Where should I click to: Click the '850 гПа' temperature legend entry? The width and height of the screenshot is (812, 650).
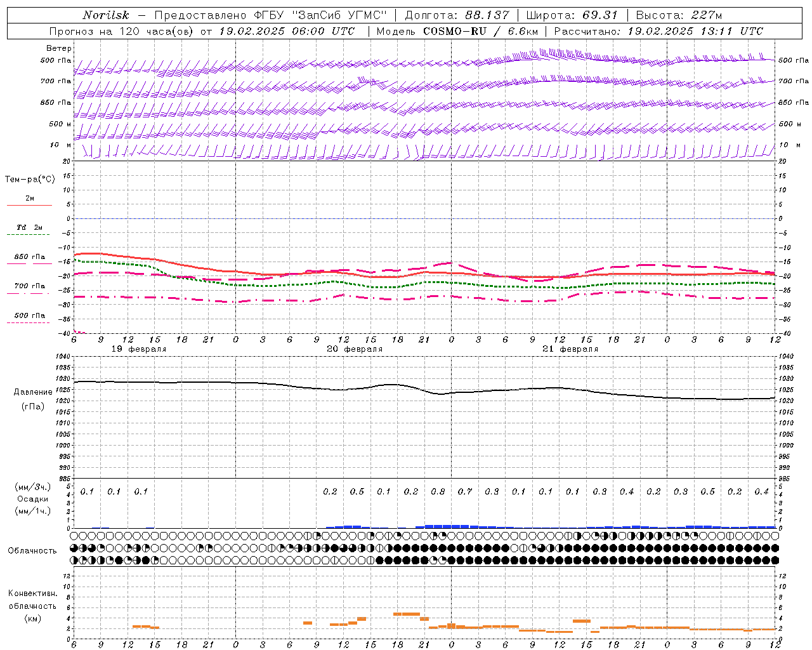(30, 257)
